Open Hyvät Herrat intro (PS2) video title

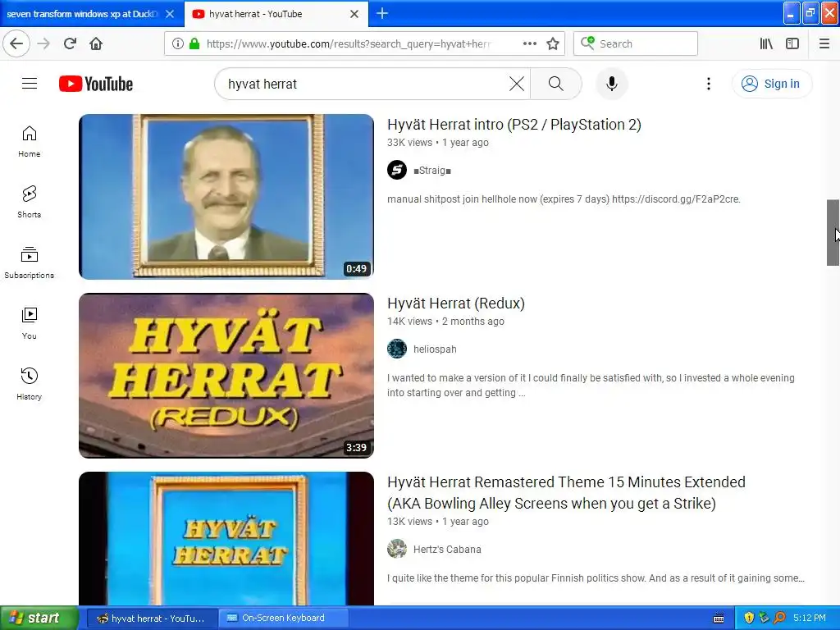click(x=514, y=125)
